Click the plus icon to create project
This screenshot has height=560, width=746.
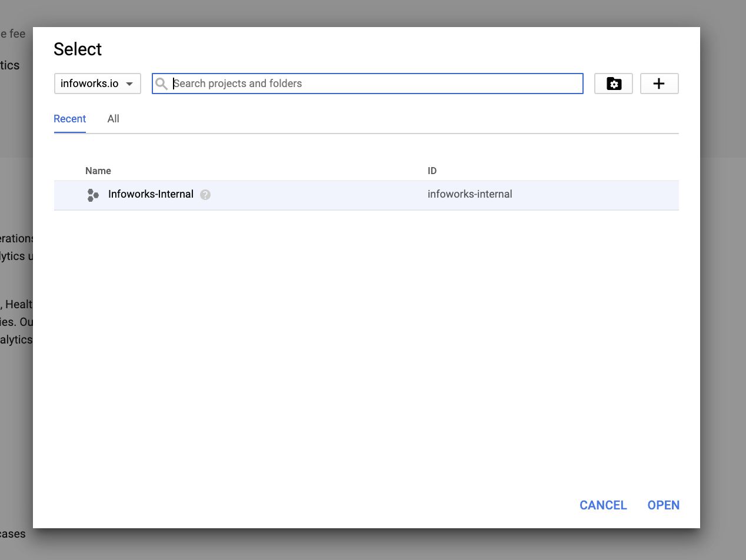(659, 84)
